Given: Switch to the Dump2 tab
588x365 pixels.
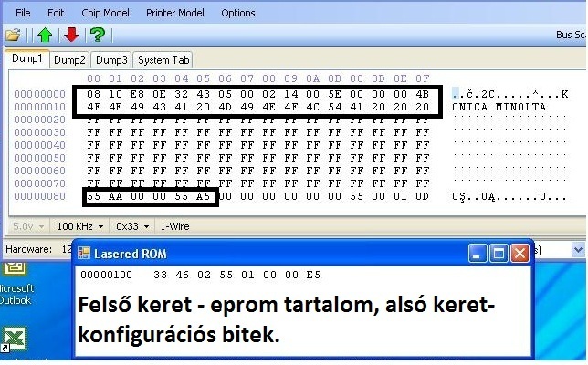Looking at the screenshot, I should click(68, 60).
